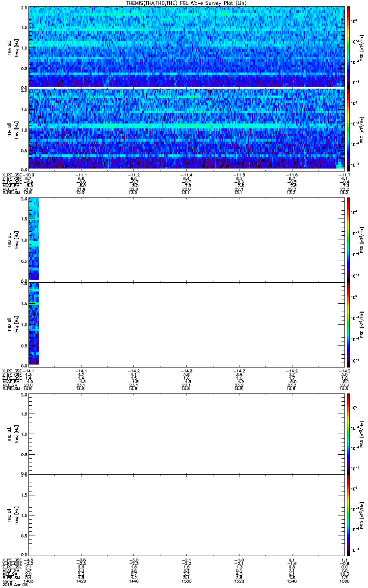Click the '-4.5' X_RE_GSE value under THE
The width and height of the screenshot is (368, 588).
(x=28, y=561)
